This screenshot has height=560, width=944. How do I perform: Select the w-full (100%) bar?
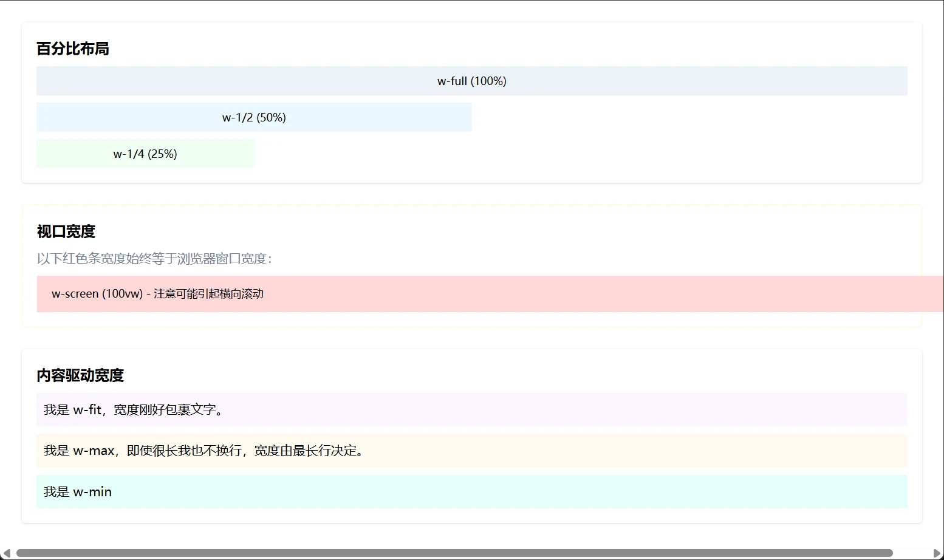point(471,81)
